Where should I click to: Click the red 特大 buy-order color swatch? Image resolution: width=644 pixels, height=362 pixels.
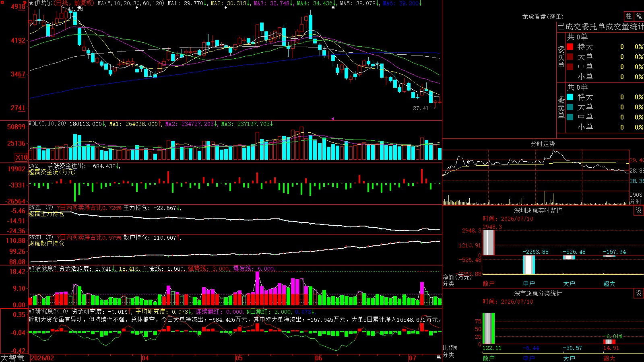pyautogui.click(x=570, y=47)
